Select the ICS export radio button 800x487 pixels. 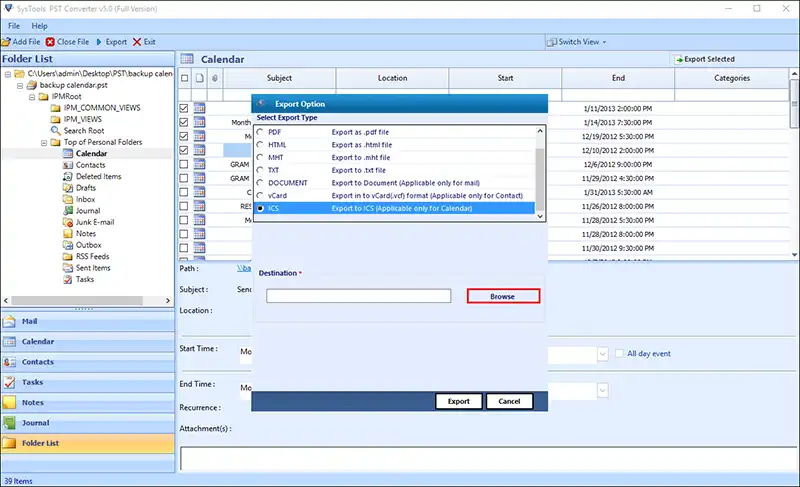pyautogui.click(x=260, y=208)
